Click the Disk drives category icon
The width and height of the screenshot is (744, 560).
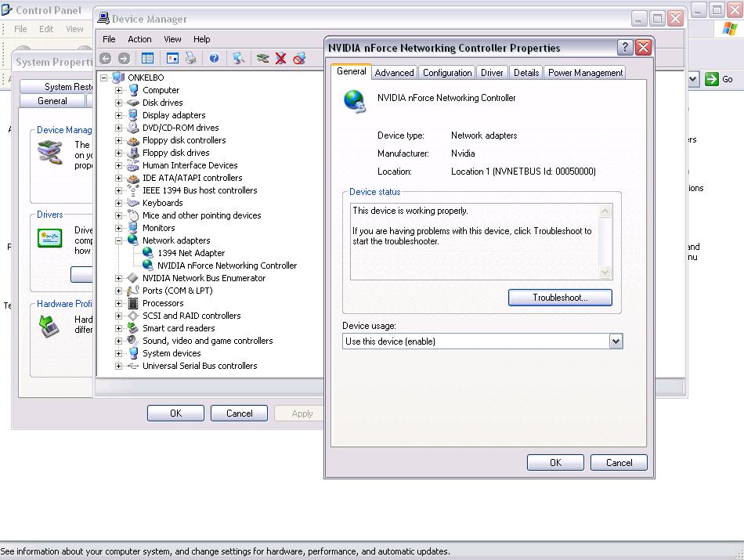point(133,103)
